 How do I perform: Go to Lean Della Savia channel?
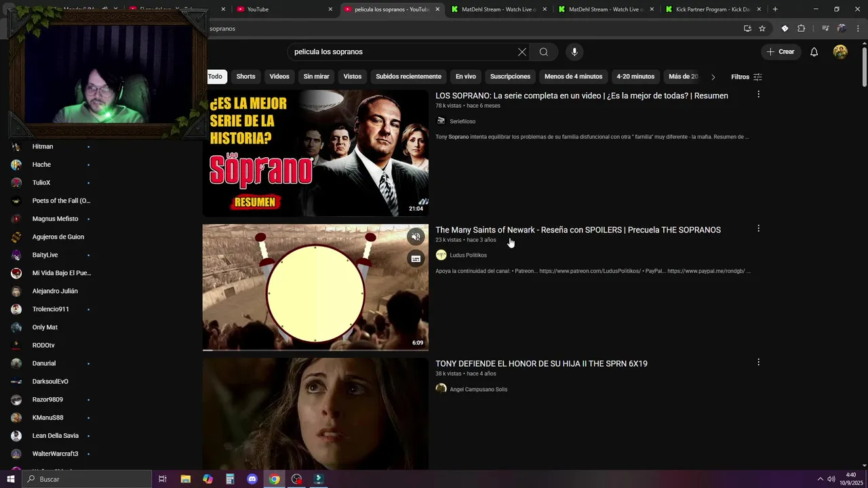55,436
